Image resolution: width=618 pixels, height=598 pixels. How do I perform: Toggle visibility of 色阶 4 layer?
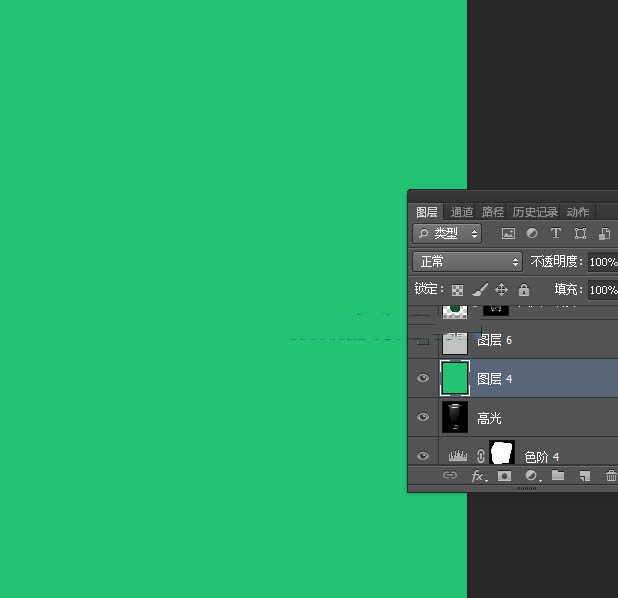coord(423,456)
